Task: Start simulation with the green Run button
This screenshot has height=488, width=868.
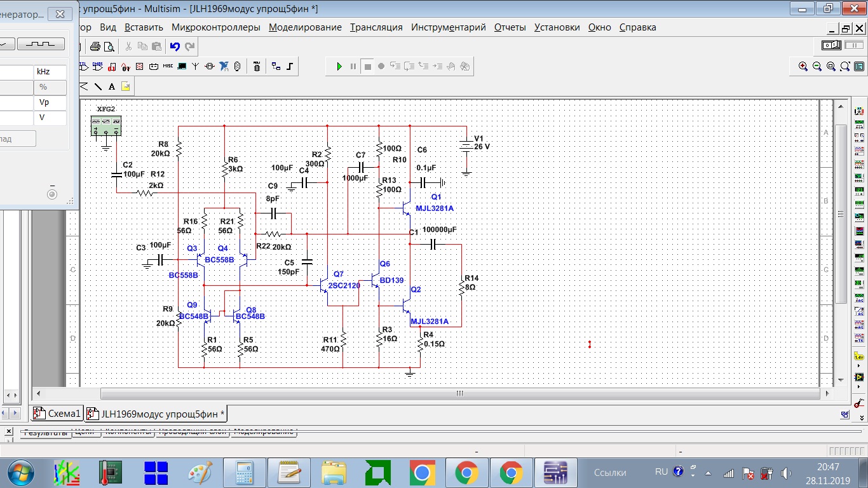Action: point(339,66)
